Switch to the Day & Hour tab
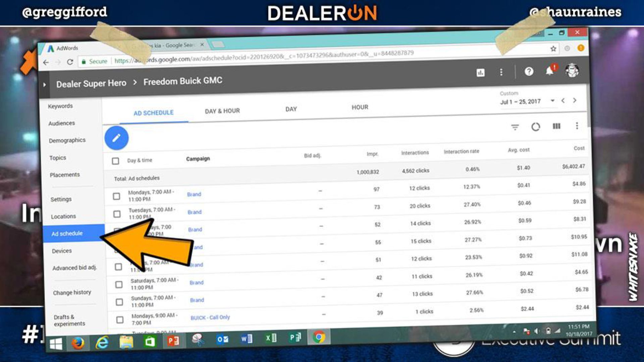 pyautogui.click(x=222, y=111)
